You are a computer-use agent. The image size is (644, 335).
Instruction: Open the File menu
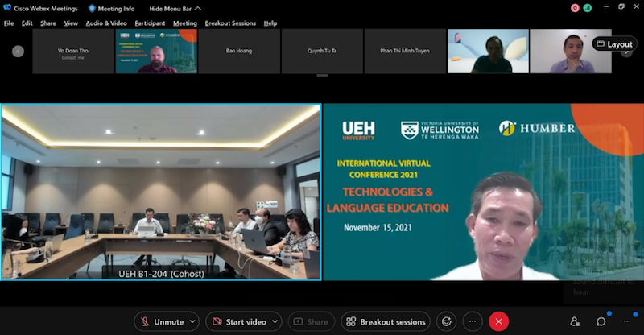[x=9, y=23]
